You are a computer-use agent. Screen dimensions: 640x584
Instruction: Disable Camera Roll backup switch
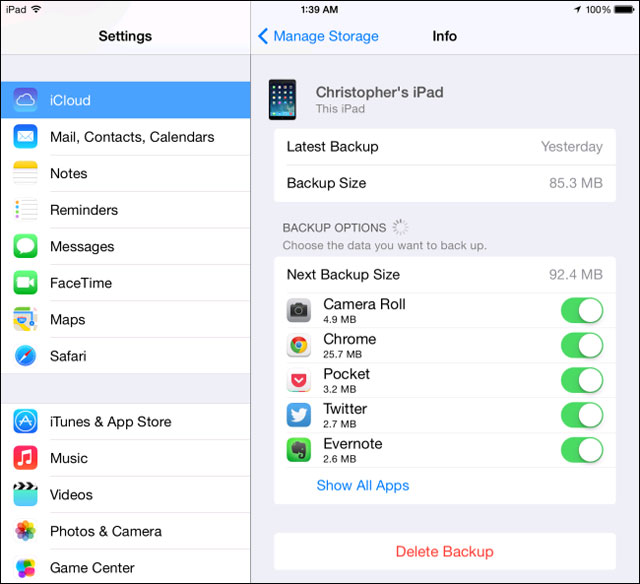click(x=582, y=311)
